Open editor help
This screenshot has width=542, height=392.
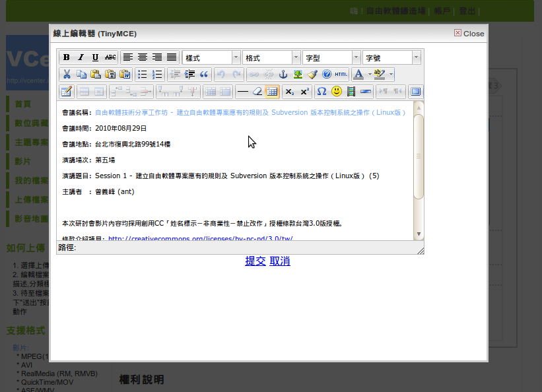(327, 75)
